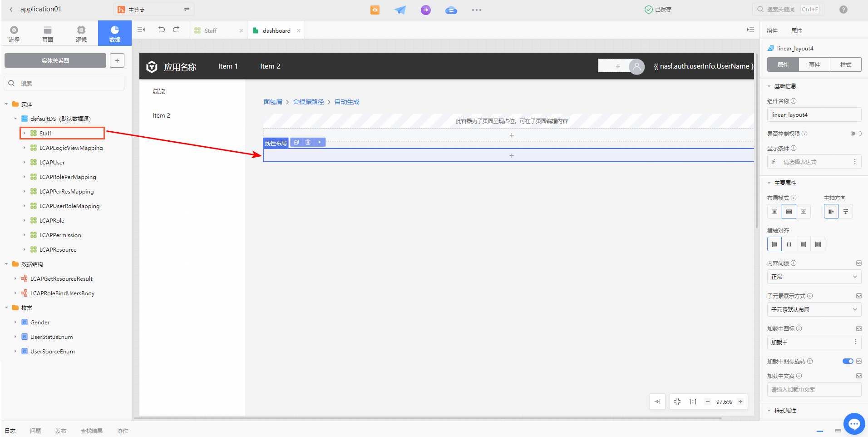The width and height of the screenshot is (868, 437).
Task: Click the add entity plus button
Action: pyautogui.click(x=117, y=60)
